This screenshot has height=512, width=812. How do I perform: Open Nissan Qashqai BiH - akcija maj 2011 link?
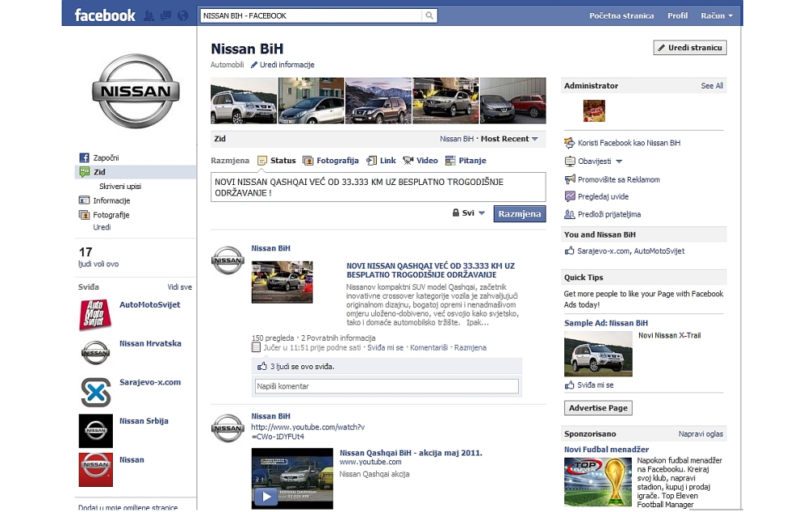point(411,453)
